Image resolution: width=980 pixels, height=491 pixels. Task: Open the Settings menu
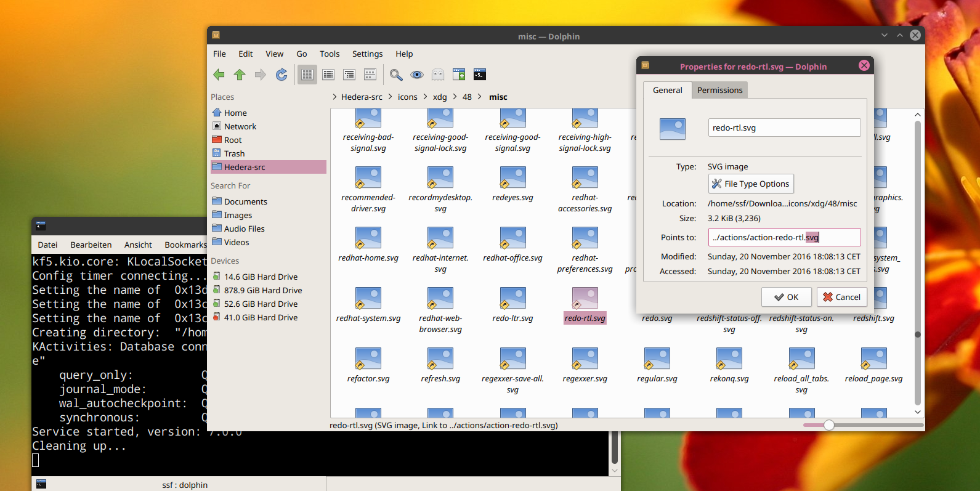367,54
